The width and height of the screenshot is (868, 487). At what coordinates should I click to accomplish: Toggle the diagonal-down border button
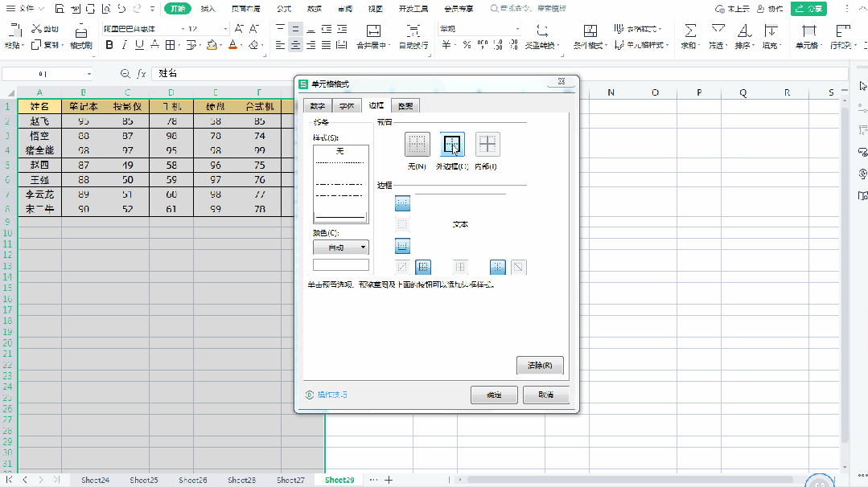pyautogui.click(x=518, y=267)
